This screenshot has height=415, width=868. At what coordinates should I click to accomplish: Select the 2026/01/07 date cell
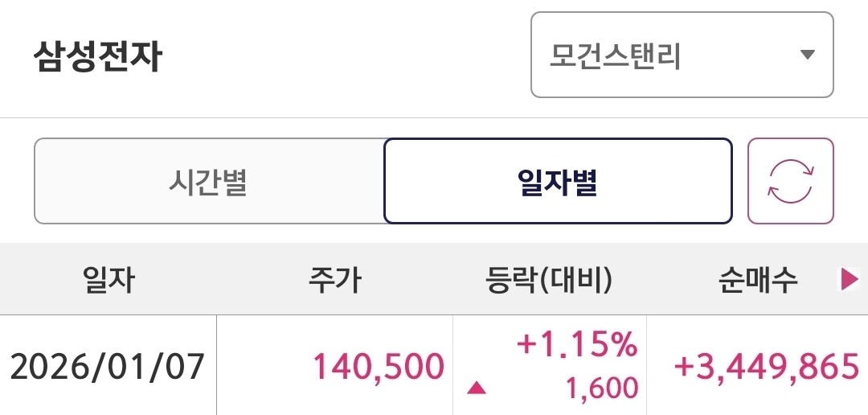108,367
